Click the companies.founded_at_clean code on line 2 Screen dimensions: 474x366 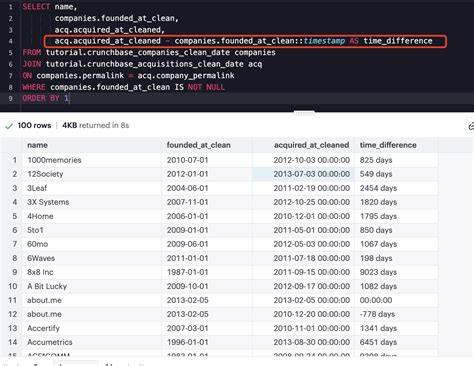(117, 18)
